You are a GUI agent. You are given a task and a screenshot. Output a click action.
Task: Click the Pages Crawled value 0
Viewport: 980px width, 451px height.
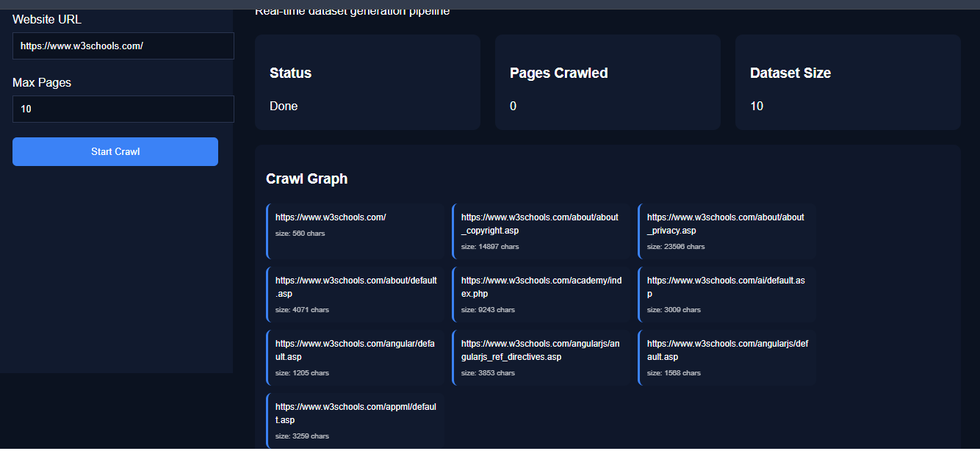[513, 106]
